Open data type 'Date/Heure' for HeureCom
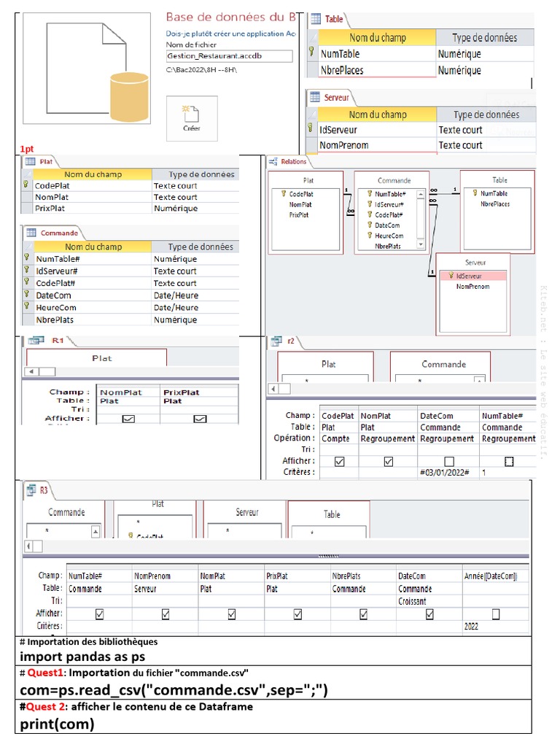Viewport: 560px width, 747px height. pos(195,308)
